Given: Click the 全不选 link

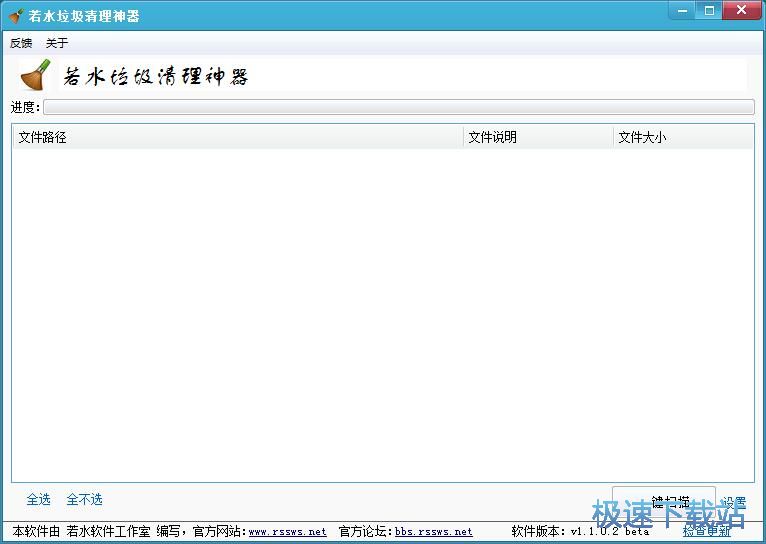Looking at the screenshot, I should coord(85,499).
